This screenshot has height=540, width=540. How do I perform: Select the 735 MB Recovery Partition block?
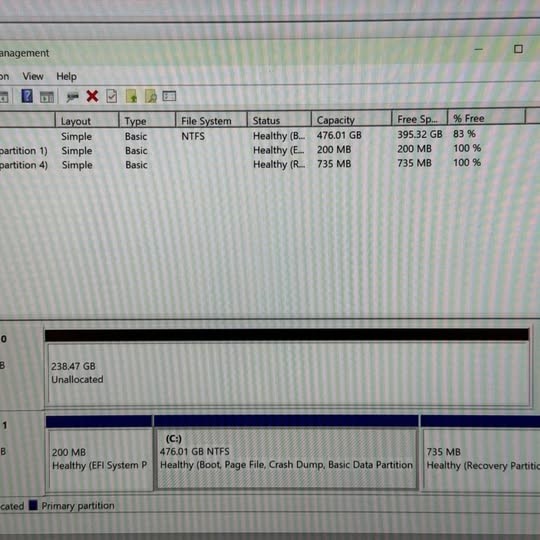[x=480, y=452]
